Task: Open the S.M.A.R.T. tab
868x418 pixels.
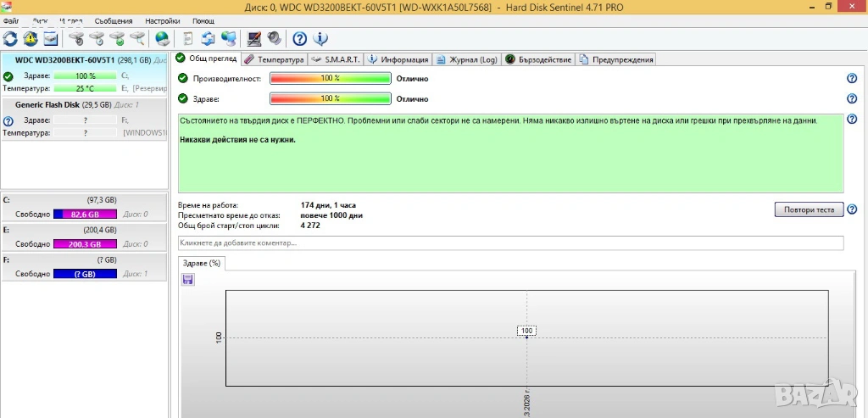Action: (x=337, y=59)
